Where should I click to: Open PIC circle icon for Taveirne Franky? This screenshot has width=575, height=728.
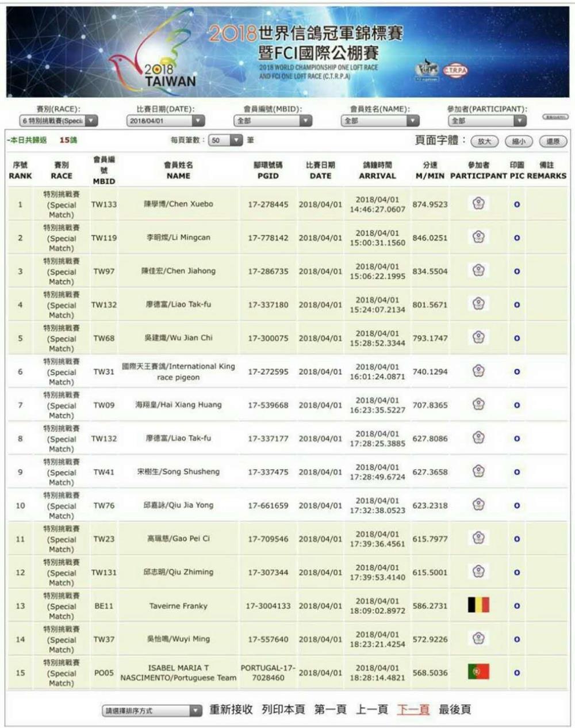(517, 606)
